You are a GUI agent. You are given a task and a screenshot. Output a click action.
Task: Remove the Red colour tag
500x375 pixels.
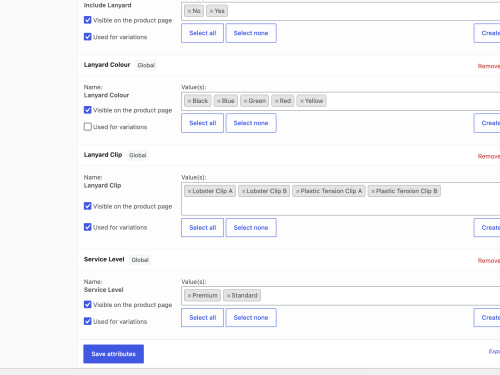pyautogui.click(x=277, y=101)
